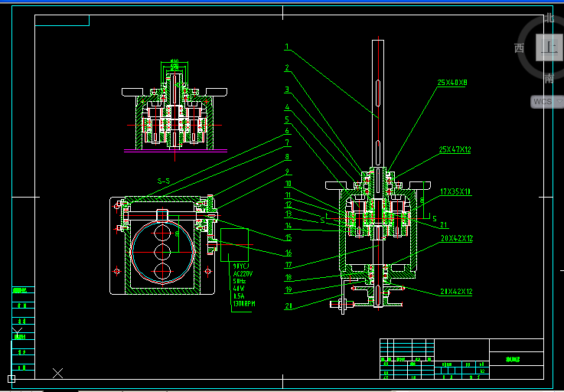The height and width of the screenshot is (392, 564).
Task: Select the 17X35X10 annotation text
Action: click(456, 192)
